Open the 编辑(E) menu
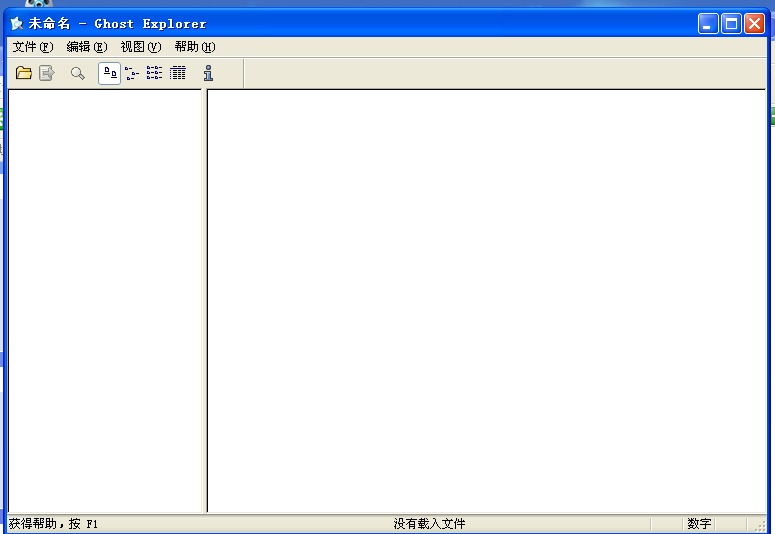The image size is (775, 534). pos(87,47)
